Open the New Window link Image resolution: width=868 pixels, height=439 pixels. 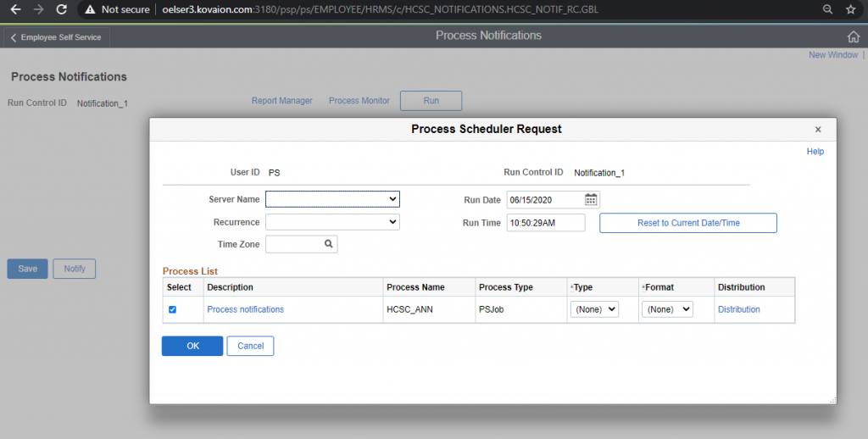pyautogui.click(x=833, y=55)
